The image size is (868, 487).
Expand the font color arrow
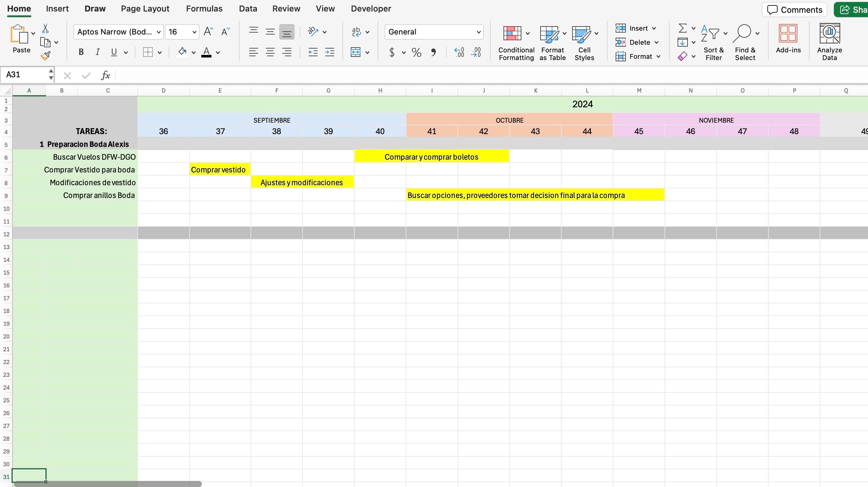click(218, 52)
